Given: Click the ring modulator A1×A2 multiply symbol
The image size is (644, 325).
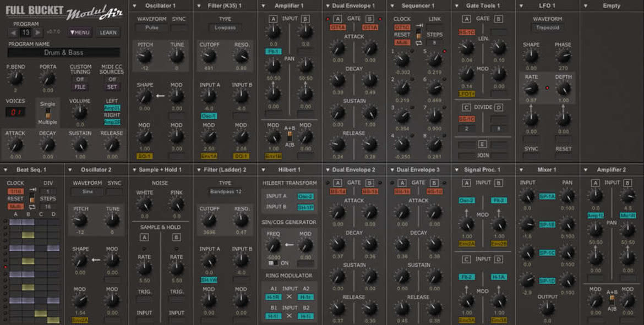Looking at the screenshot, I should [x=289, y=297].
